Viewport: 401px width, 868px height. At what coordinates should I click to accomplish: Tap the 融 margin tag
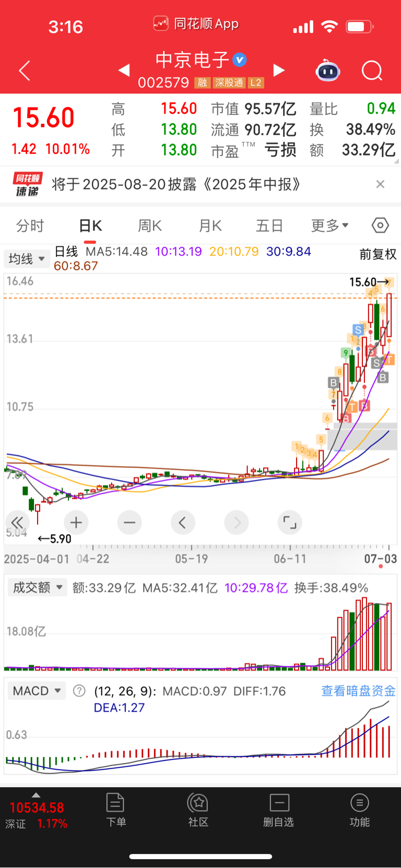202,82
